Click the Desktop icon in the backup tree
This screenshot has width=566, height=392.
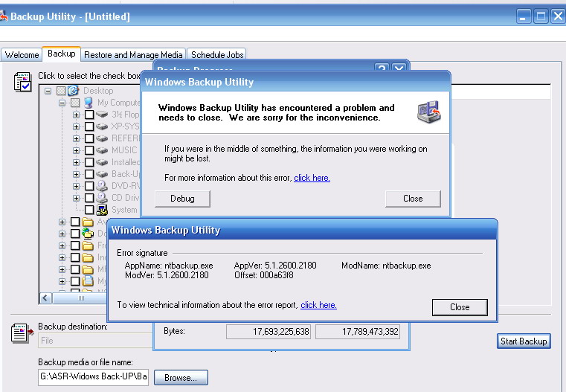pyautogui.click(x=74, y=91)
